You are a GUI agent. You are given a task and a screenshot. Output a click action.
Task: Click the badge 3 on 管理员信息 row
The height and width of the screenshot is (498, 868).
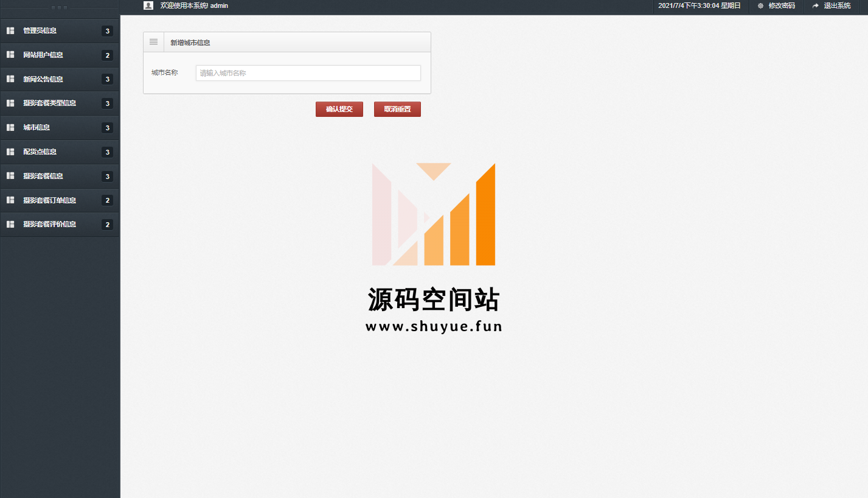click(x=107, y=31)
